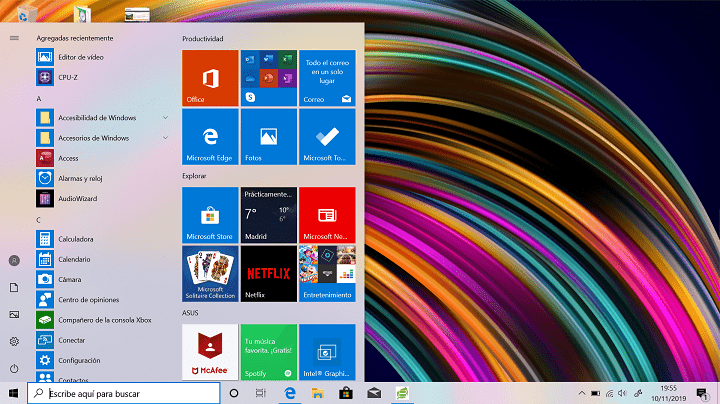This screenshot has width=720, height=404.
Task: Click the Windows Start button
Action: tap(13, 393)
